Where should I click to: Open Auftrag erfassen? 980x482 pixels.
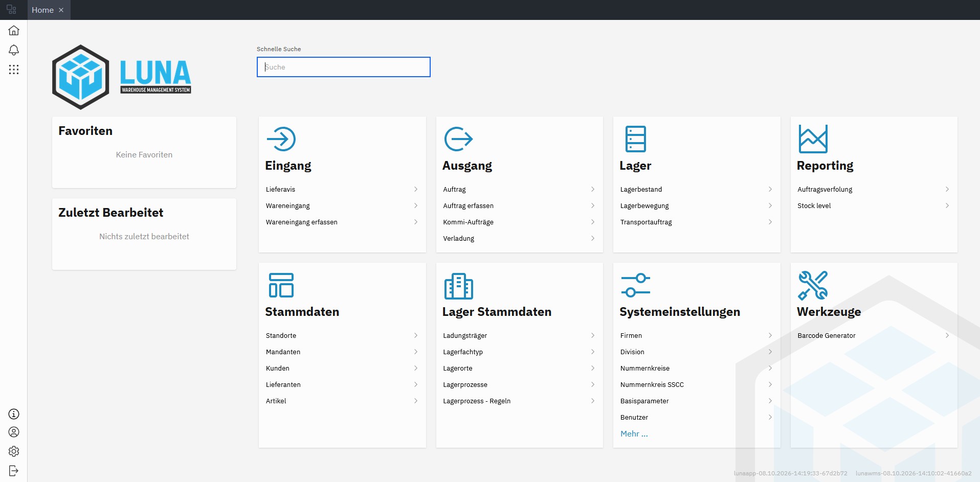(519, 205)
